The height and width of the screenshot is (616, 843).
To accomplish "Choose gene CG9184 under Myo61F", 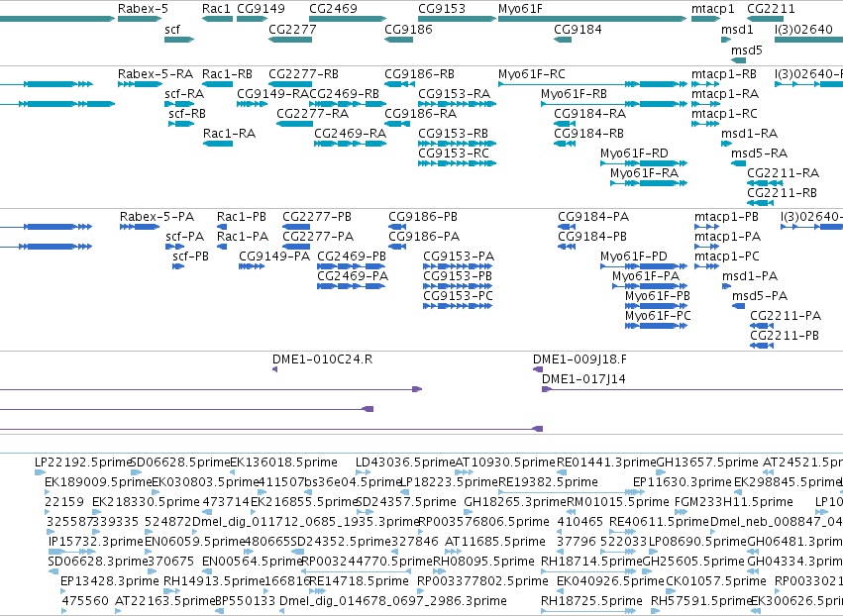I will [x=565, y=40].
